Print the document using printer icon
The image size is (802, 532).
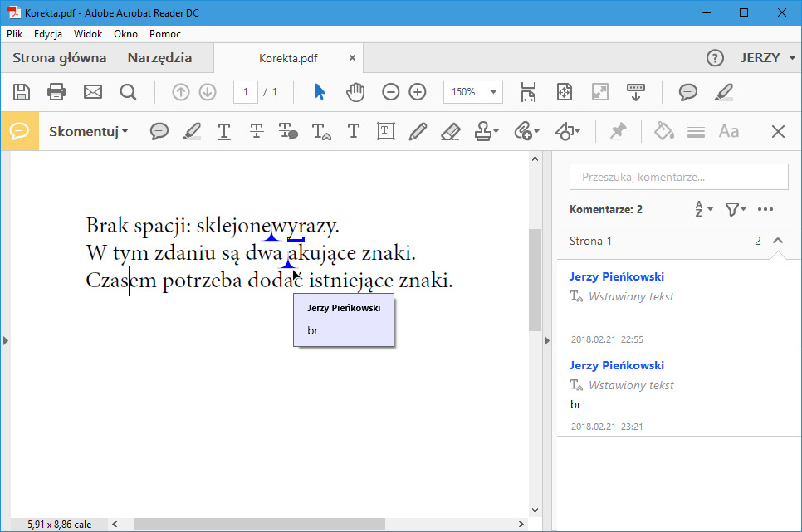pyautogui.click(x=56, y=92)
